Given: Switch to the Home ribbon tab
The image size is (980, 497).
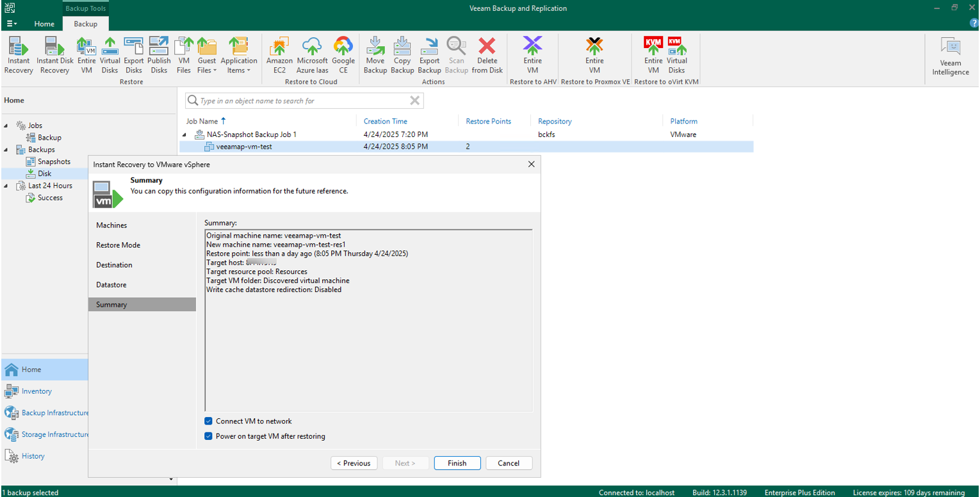Looking at the screenshot, I should pyautogui.click(x=44, y=24).
